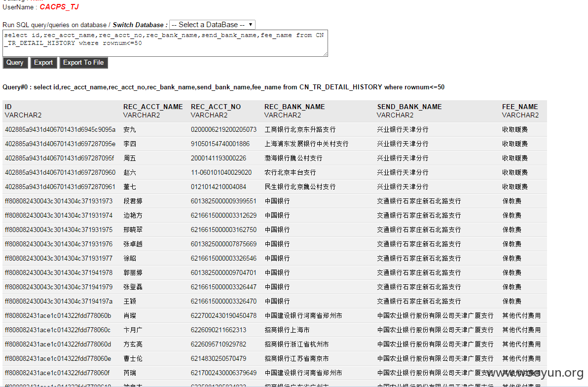
Task: Select account number 6216615000003162750
Action: 223,230
